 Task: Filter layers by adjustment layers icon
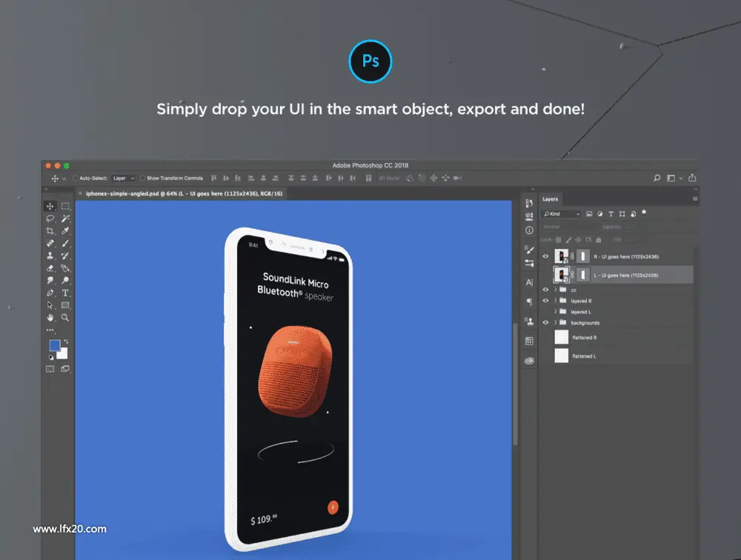pyautogui.click(x=599, y=214)
